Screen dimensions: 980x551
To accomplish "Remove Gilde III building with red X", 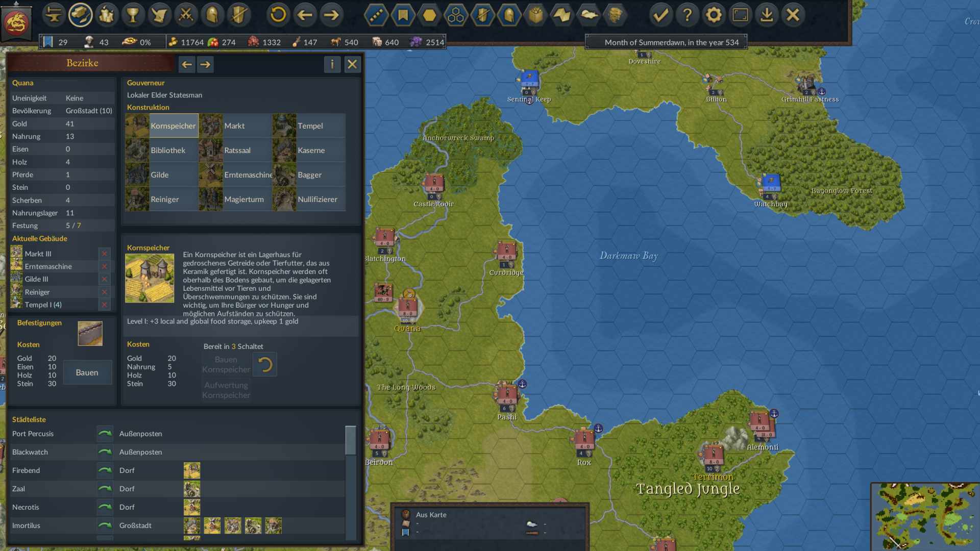I will [x=104, y=279].
